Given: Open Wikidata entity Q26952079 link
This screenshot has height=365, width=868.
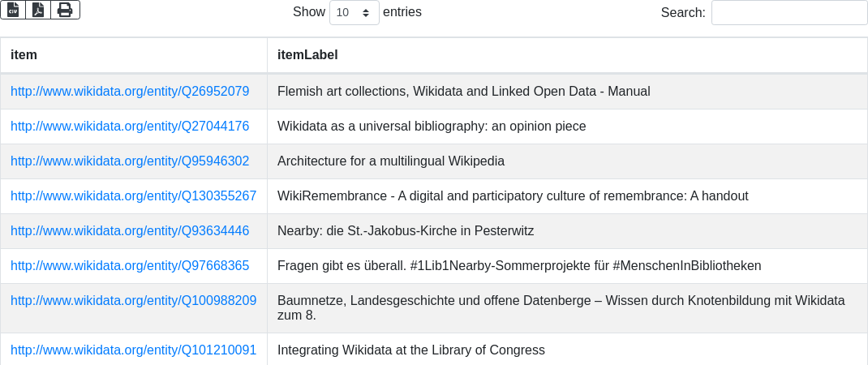Looking at the screenshot, I should click(130, 92).
